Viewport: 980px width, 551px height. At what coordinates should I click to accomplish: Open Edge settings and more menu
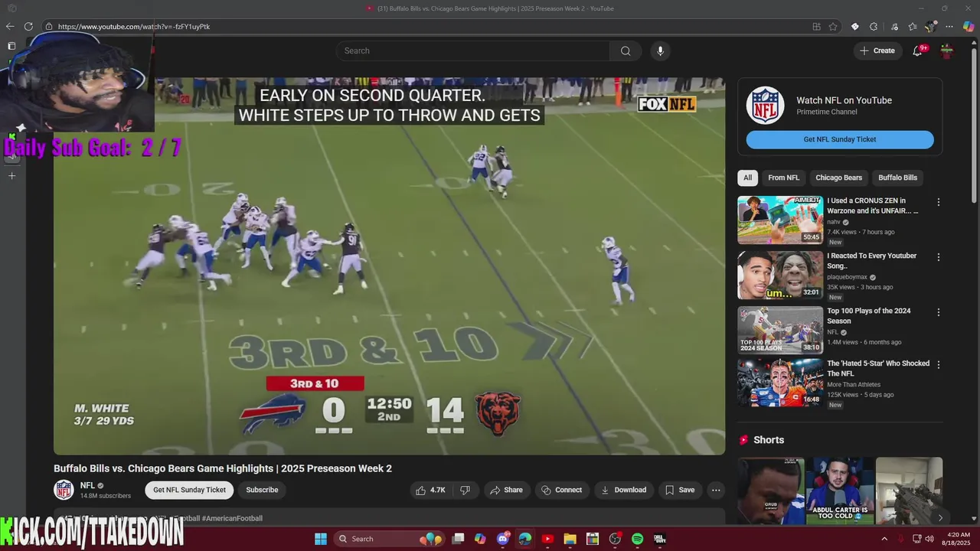click(x=949, y=26)
